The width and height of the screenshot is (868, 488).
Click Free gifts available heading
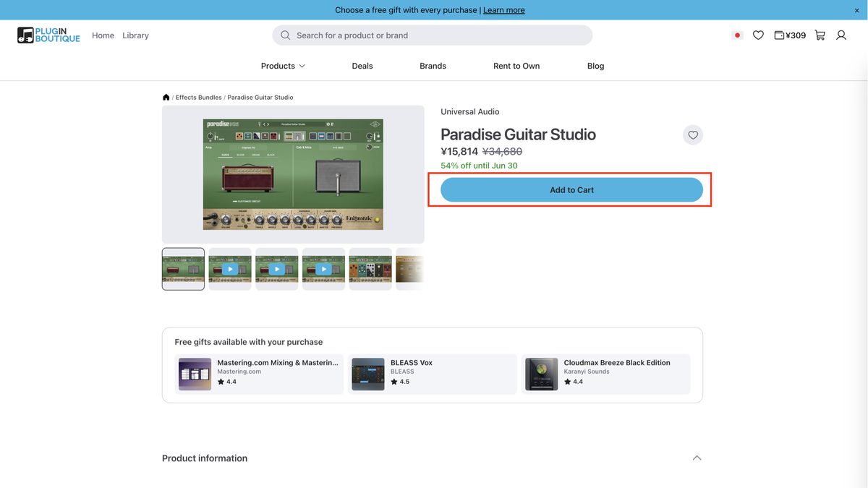pos(249,342)
